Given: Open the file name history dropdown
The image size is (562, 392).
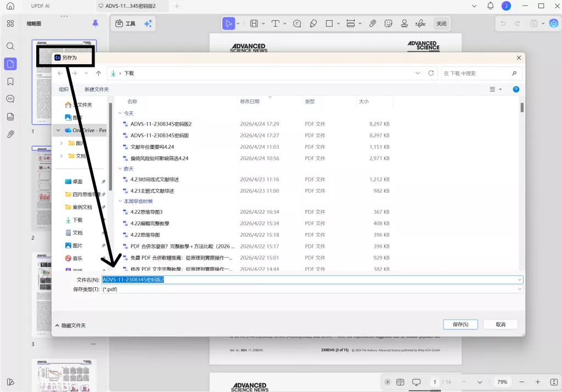Looking at the screenshot, I should point(519,280).
